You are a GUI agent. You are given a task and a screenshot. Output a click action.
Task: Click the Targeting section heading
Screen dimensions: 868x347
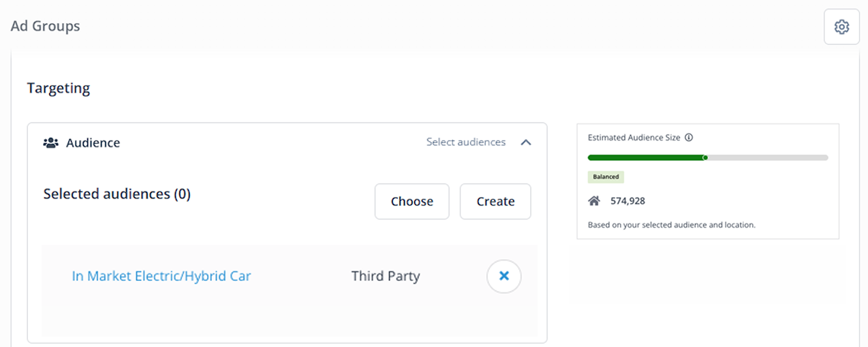[59, 88]
